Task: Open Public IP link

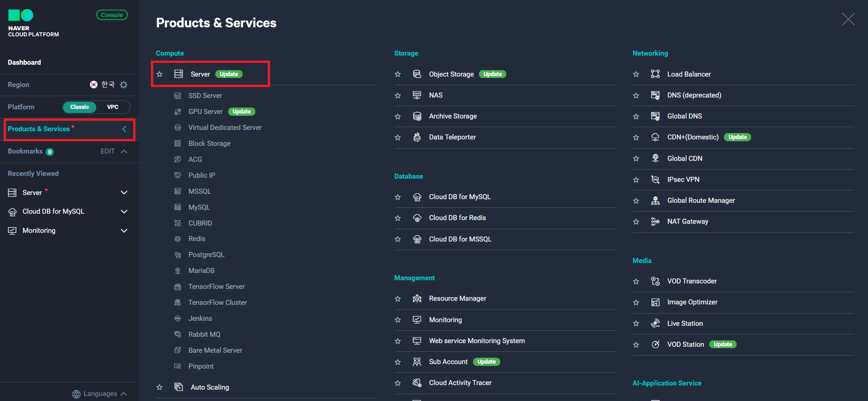Action: 202,175
